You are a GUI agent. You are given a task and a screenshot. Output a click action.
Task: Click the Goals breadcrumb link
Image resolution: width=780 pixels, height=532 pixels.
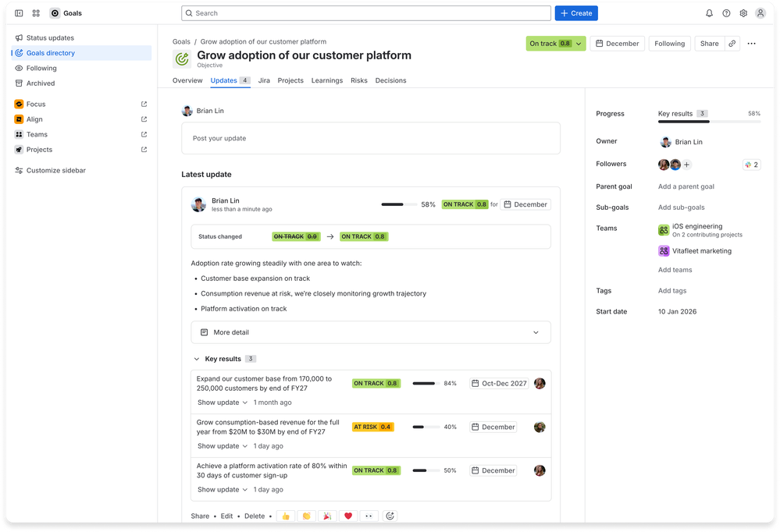[x=181, y=42]
